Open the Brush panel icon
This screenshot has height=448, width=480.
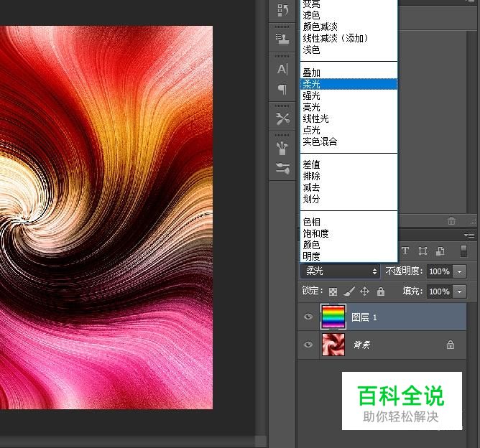(x=282, y=148)
